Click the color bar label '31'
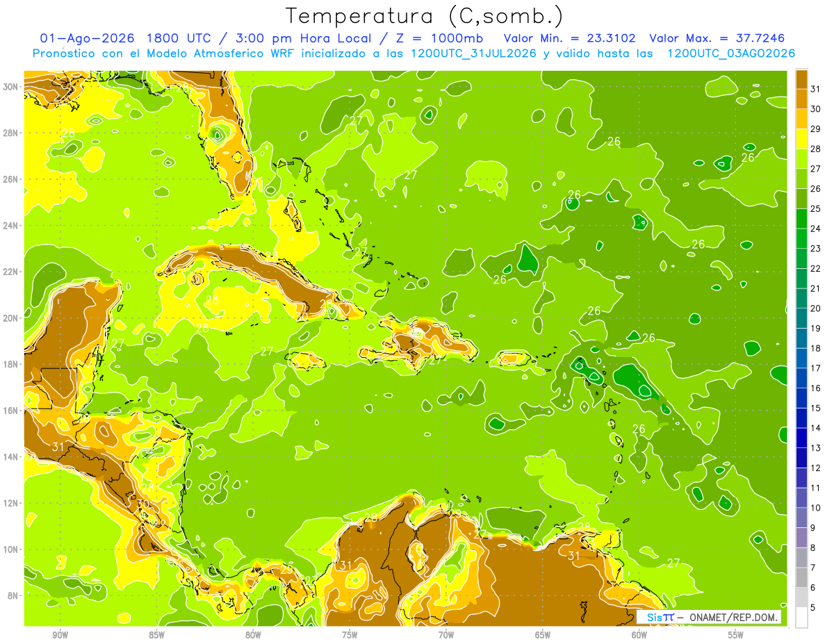The height and width of the screenshot is (644, 834). click(815, 89)
